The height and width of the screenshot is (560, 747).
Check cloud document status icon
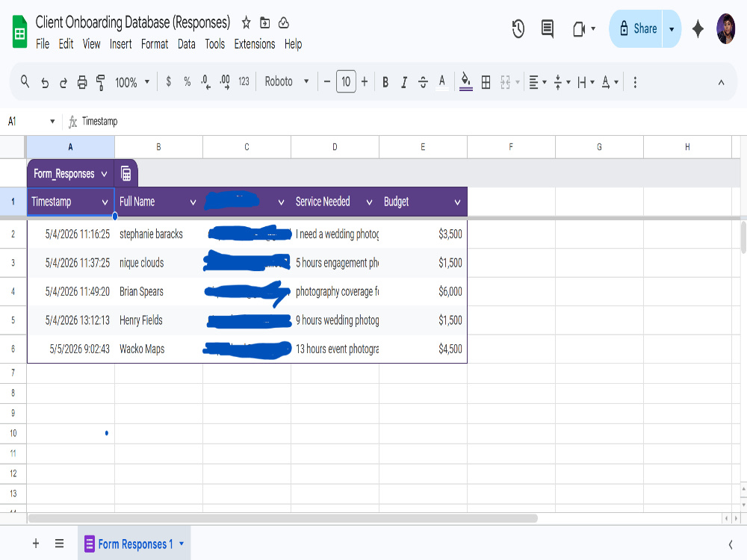tap(284, 22)
